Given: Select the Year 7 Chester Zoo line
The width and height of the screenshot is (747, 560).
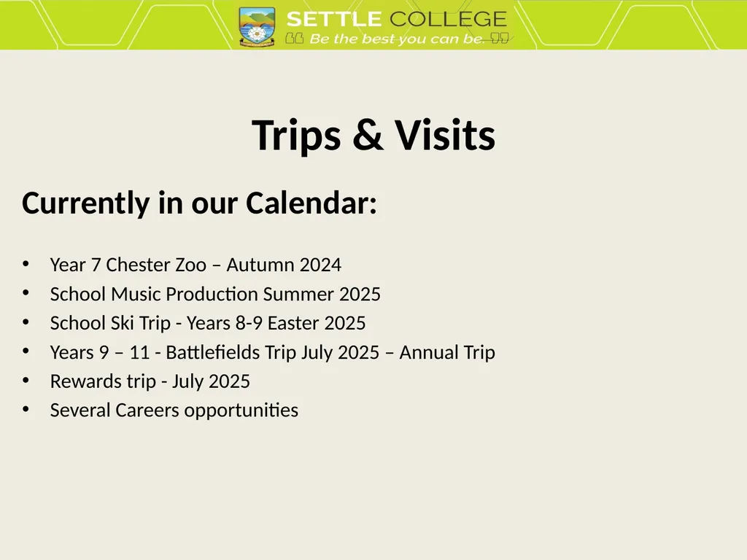Looking at the screenshot, I should 196,265.
